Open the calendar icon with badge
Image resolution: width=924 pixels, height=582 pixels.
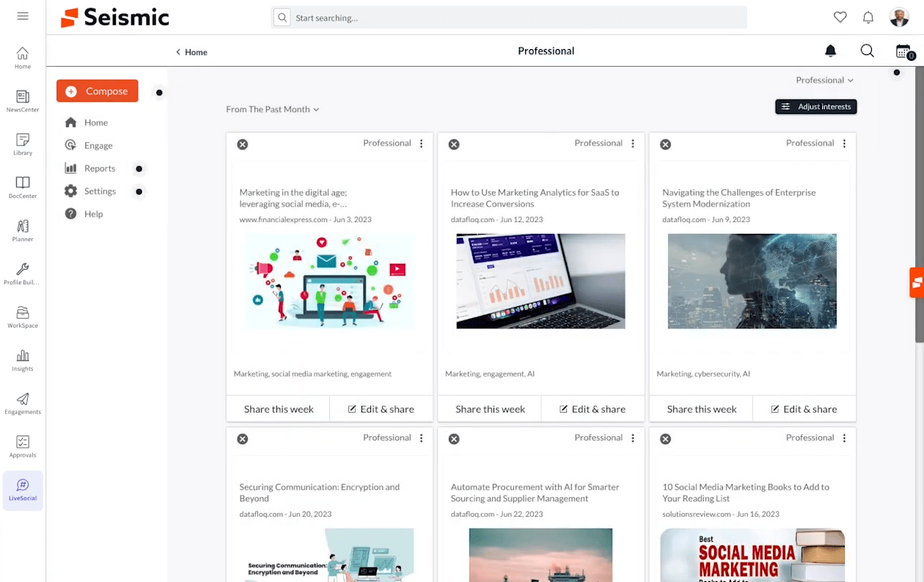click(903, 51)
